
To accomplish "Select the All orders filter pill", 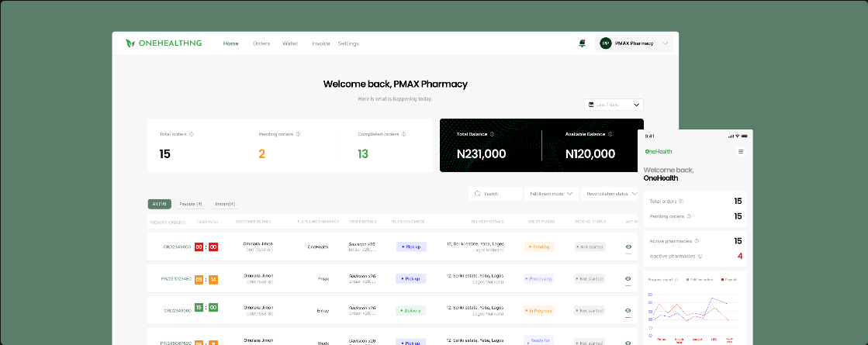I will [x=160, y=204].
